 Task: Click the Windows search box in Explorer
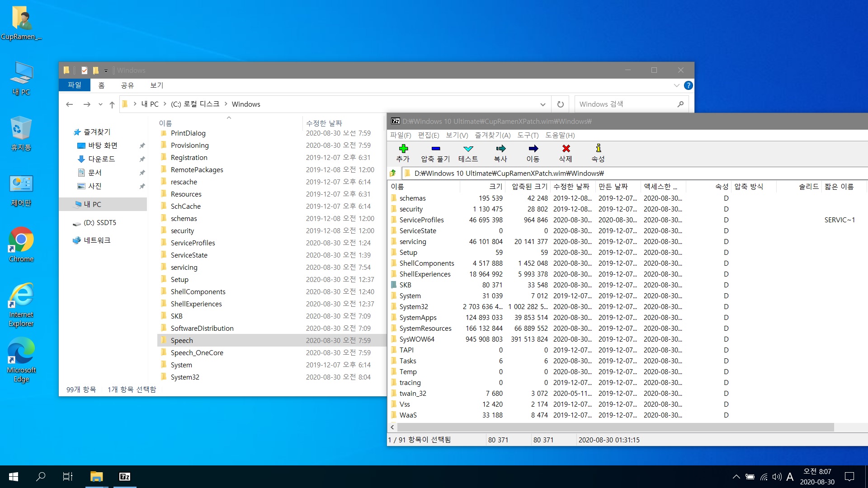pos(631,104)
